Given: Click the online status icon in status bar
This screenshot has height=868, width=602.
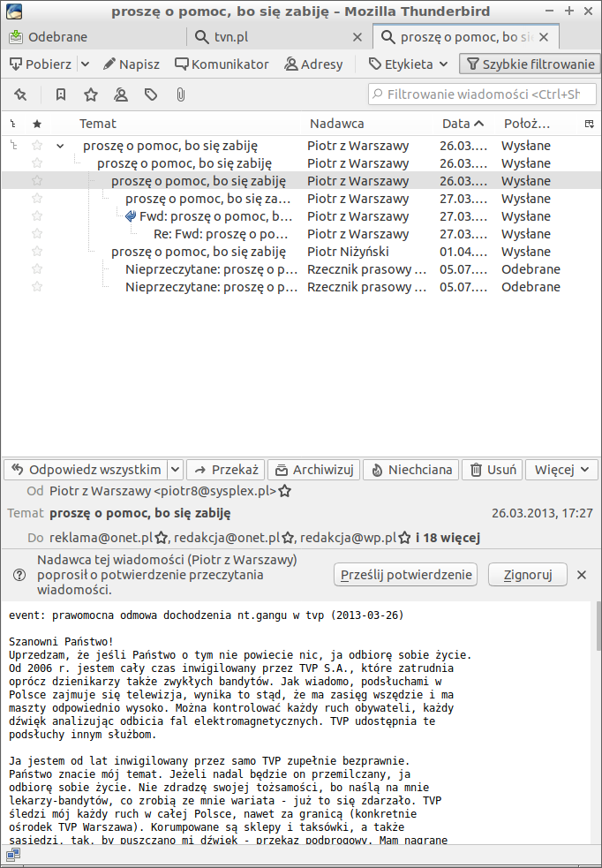Looking at the screenshot, I should click(13, 856).
